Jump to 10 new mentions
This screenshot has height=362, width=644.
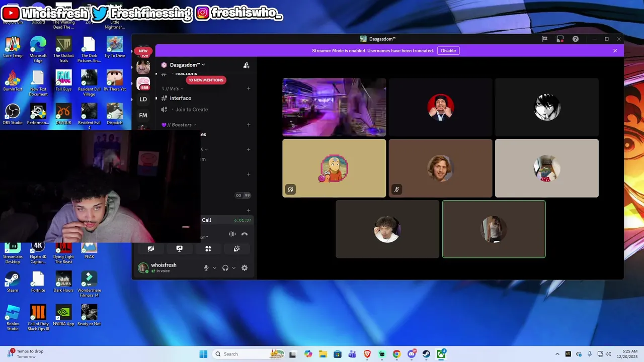206,80
